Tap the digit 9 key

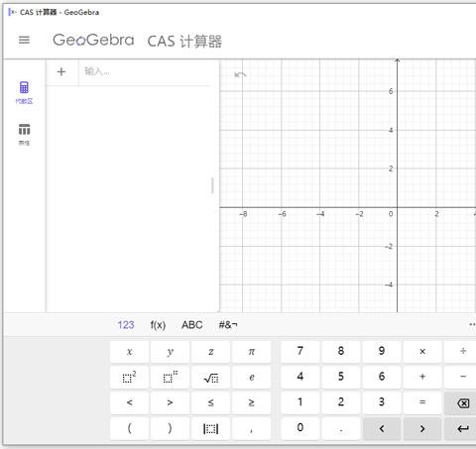[x=382, y=352]
